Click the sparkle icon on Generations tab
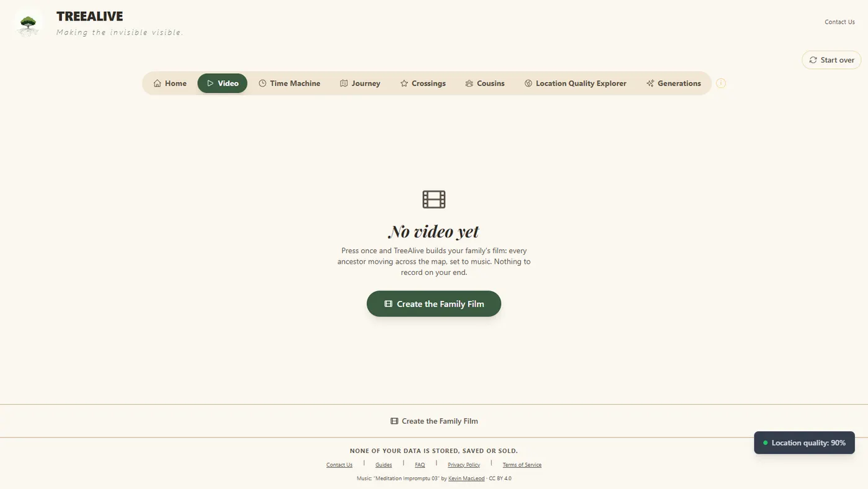The image size is (868, 489). pos(650,83)
